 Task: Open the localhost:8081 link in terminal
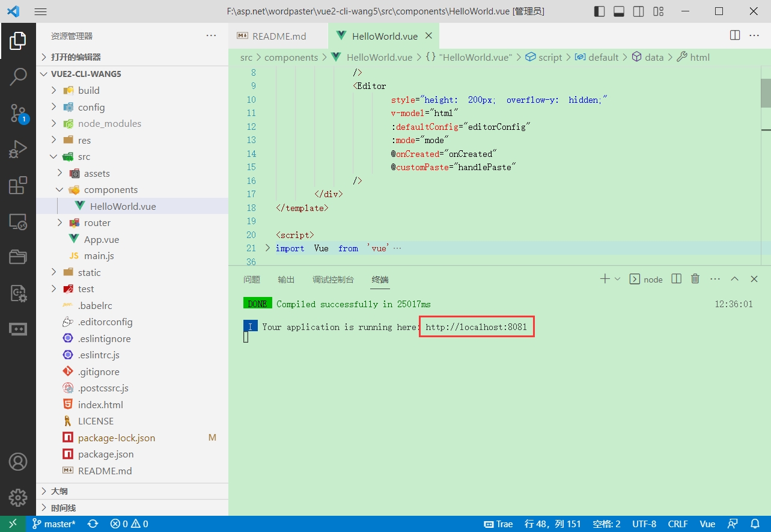pos(476,327)
